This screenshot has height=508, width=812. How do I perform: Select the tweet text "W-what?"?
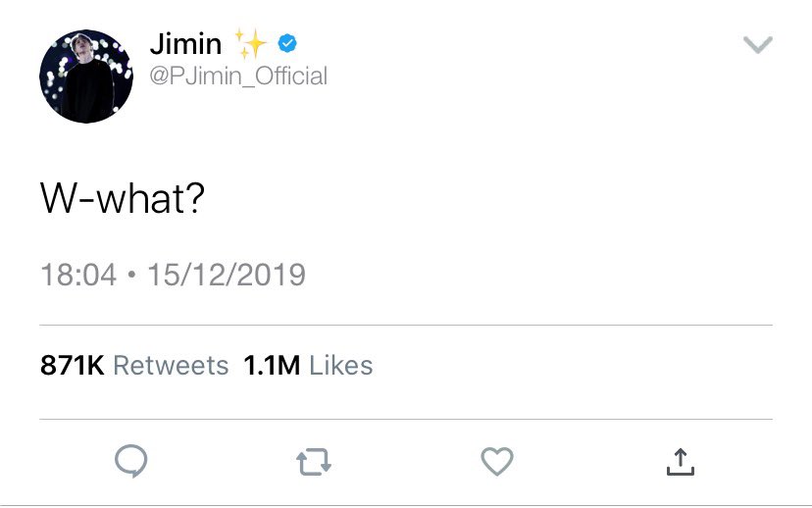click(122, 199)
